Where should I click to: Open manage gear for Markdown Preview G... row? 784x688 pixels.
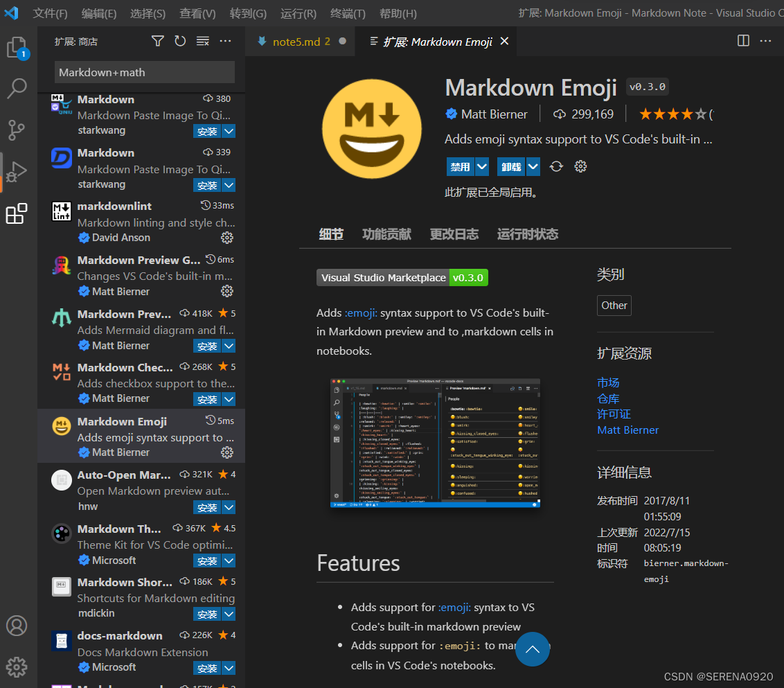point(227,291)
